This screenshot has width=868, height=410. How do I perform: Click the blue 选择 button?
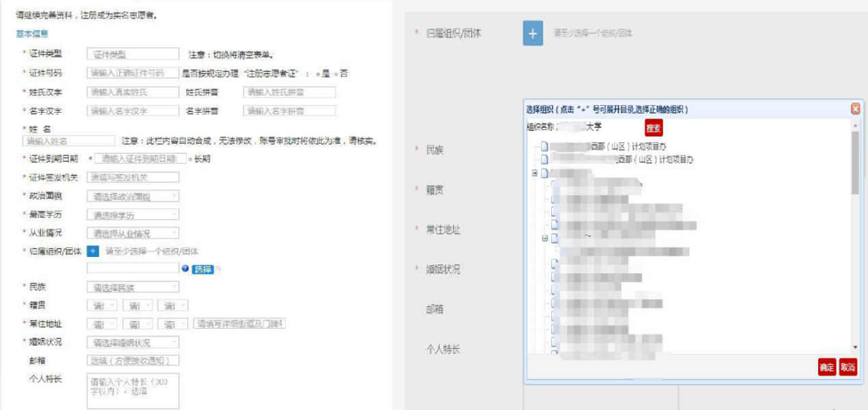[202, 269]
